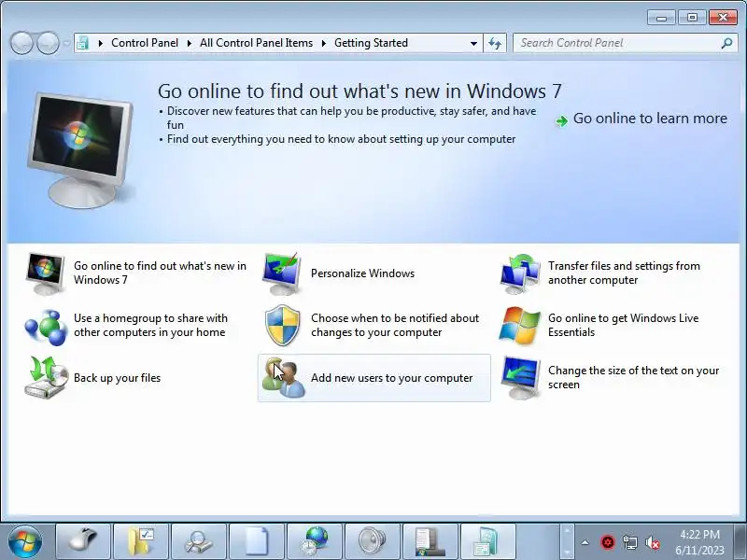Open Add new users to your computer
This screenshot has width=747, height=560.
tap(374, 378)
